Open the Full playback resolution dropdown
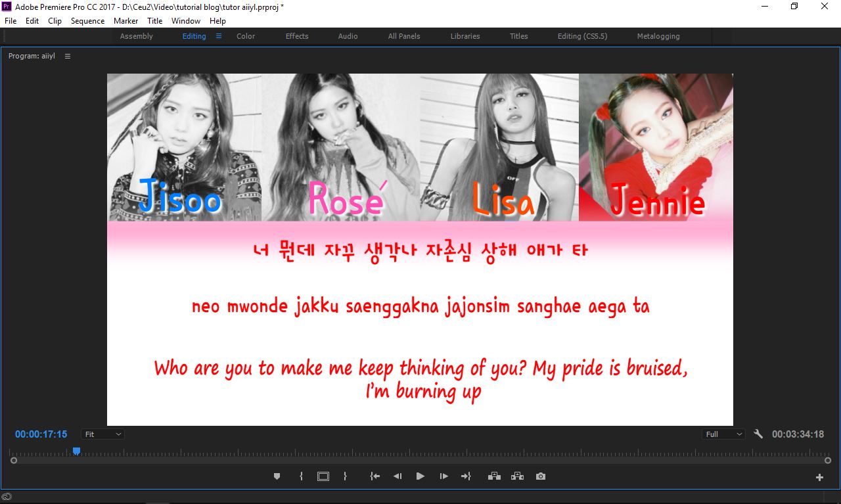The image size is (841, 504). coord(723,434)
